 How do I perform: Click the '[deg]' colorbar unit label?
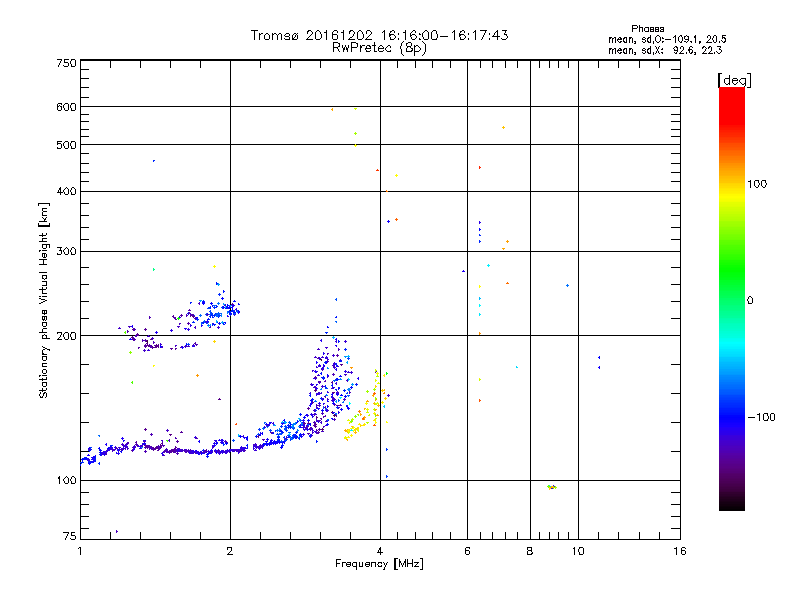pos(734,80)
